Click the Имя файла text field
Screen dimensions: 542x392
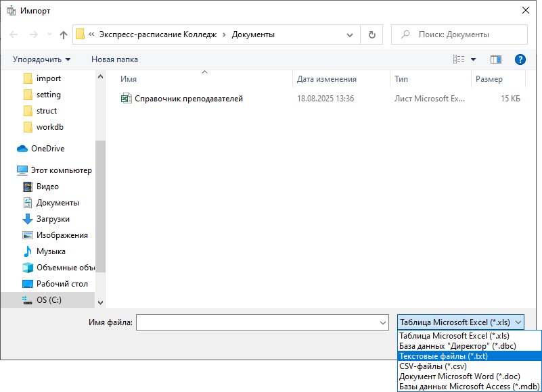click(x=257, y=322)
